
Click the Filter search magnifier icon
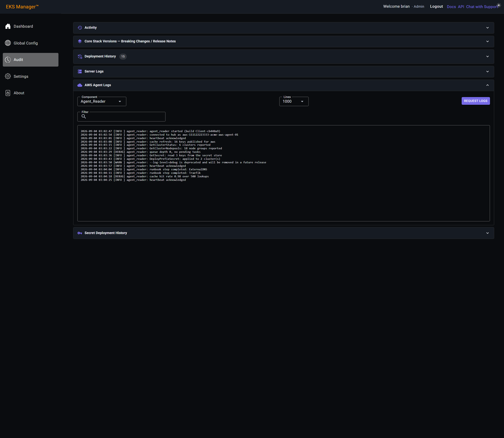pyautogui.click(x=84, y=116)
